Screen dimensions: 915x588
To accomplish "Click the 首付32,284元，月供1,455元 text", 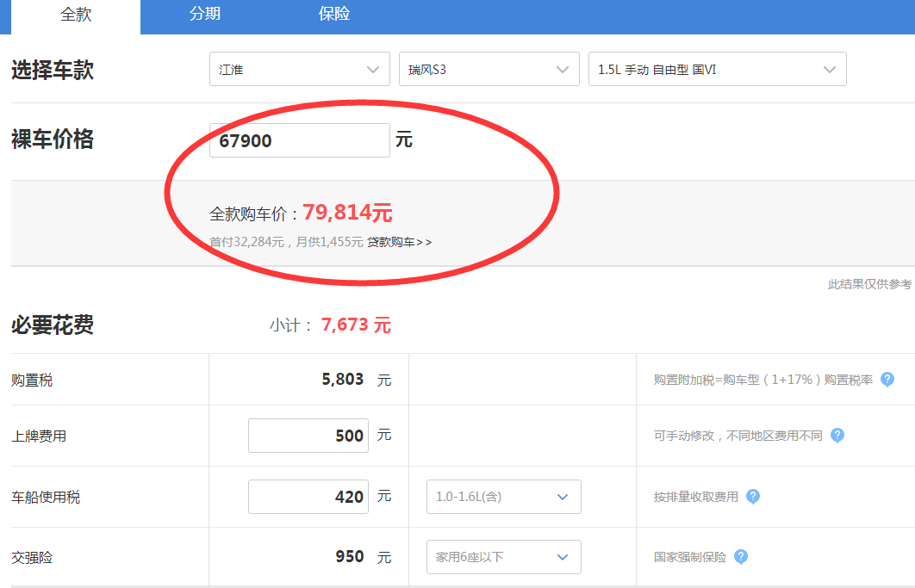I will (286, 242).
